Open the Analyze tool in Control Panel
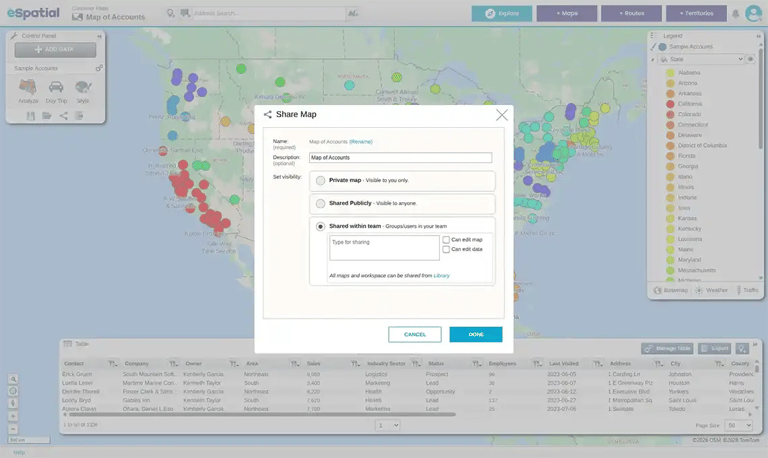The width and height of the screenshot is (768, 458). coord(28,92)
